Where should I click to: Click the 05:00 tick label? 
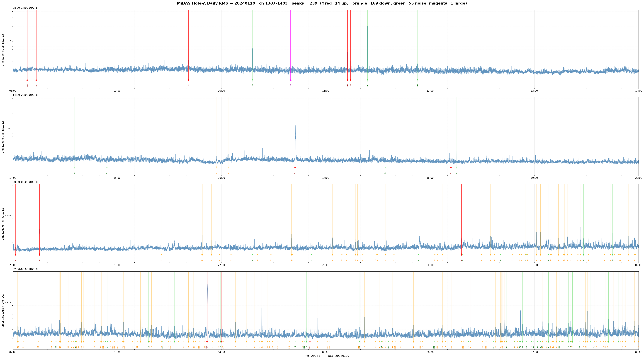[326, 352]
